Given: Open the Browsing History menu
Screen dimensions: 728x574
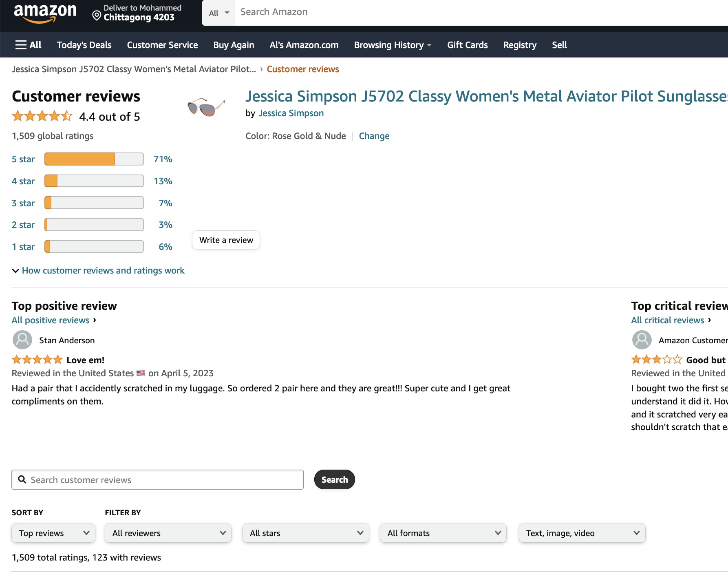Looking at the screenshot, I should click(393, 45).
